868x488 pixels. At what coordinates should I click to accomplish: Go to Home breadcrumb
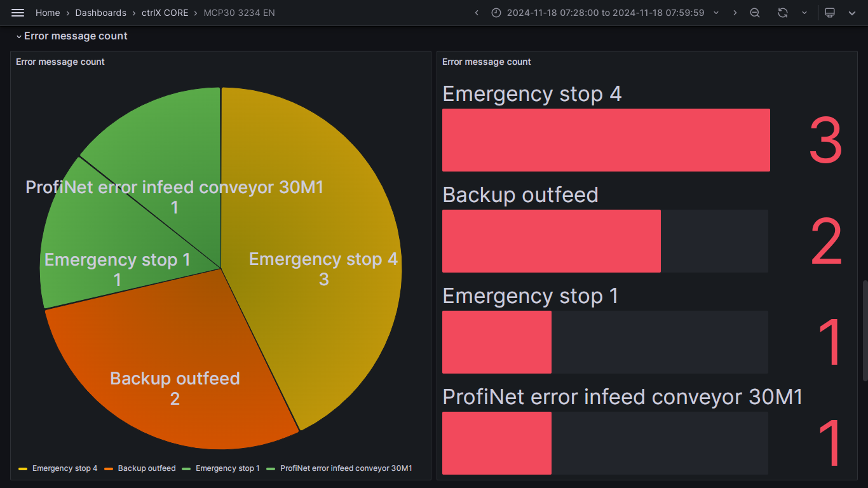[x=48, y=13]
